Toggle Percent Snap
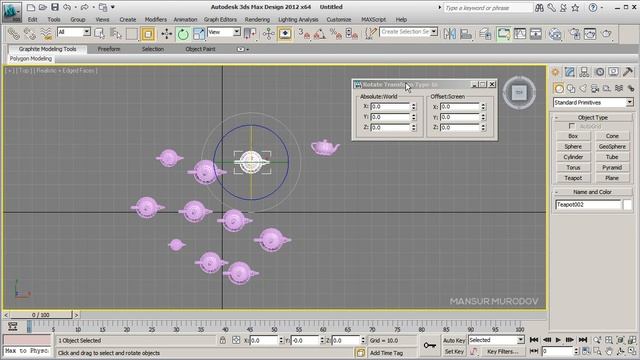Screen dimensions: 640x360 [x=336, y=34]
